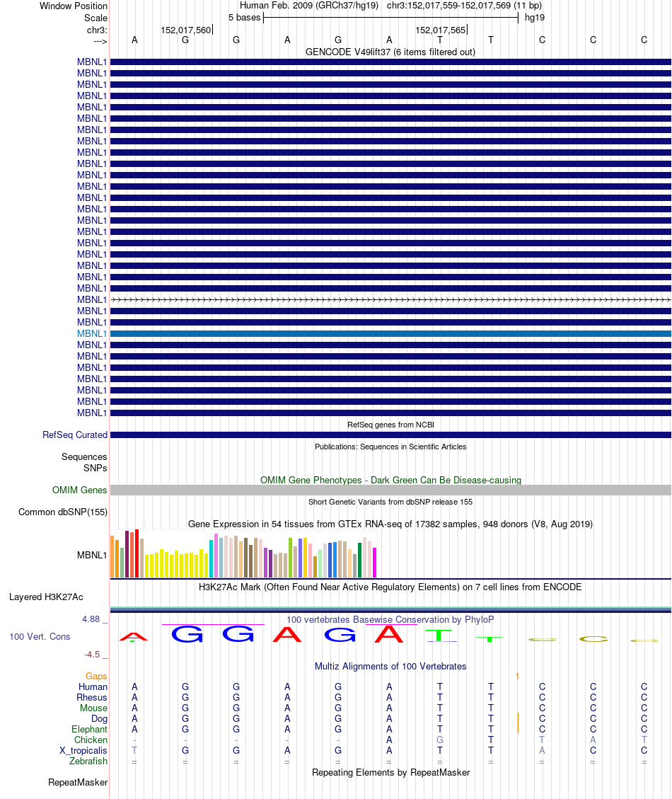Click RefSeq genes from NCBI title

(x=390, y=425)
